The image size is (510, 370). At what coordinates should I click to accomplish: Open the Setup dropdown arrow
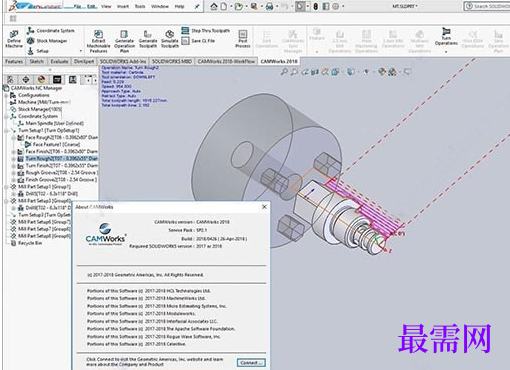pyautogui.click(x=81, y=51)
